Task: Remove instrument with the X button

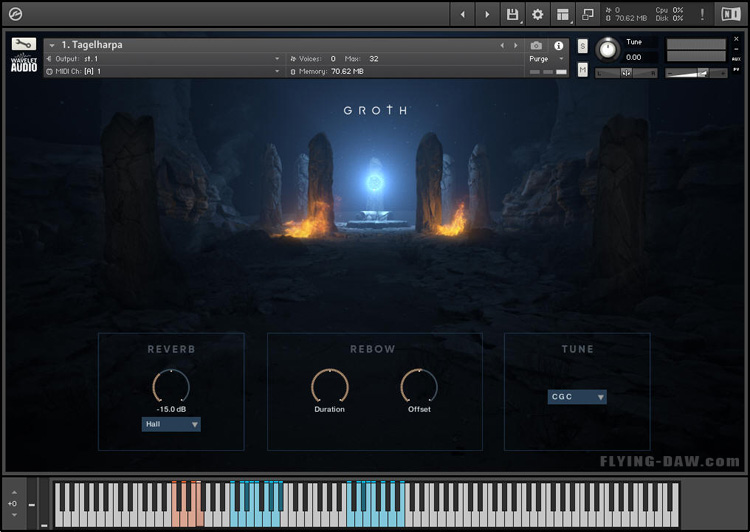Action: 736,39
